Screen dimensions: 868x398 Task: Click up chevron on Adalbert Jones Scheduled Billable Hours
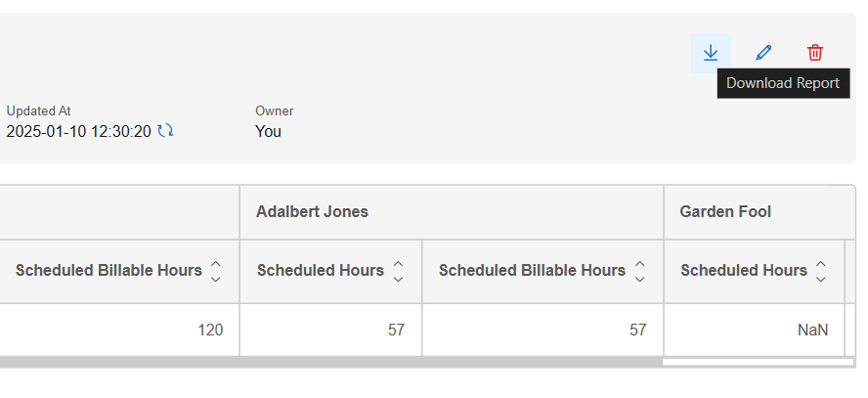tap(639, 264)
